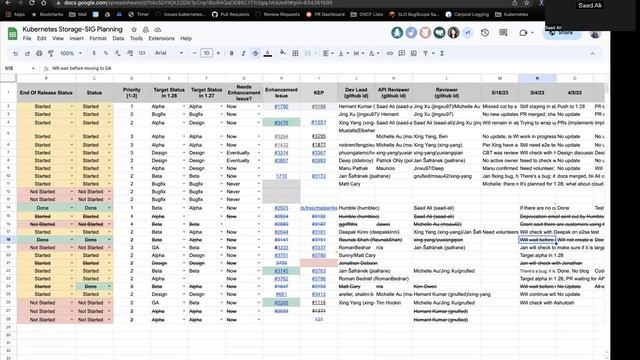Screen dimensions: 640x360
Task: Open the zoom level dropdown at 100%
Action: [x=71, y=53]
